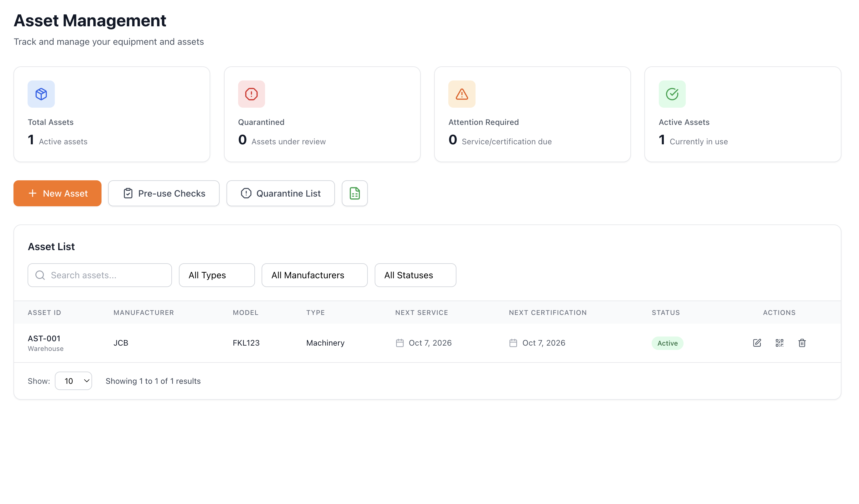Click the green spreadsheet export icon
The height and width of the screenshot is (504, 859).
click(355, 193)
